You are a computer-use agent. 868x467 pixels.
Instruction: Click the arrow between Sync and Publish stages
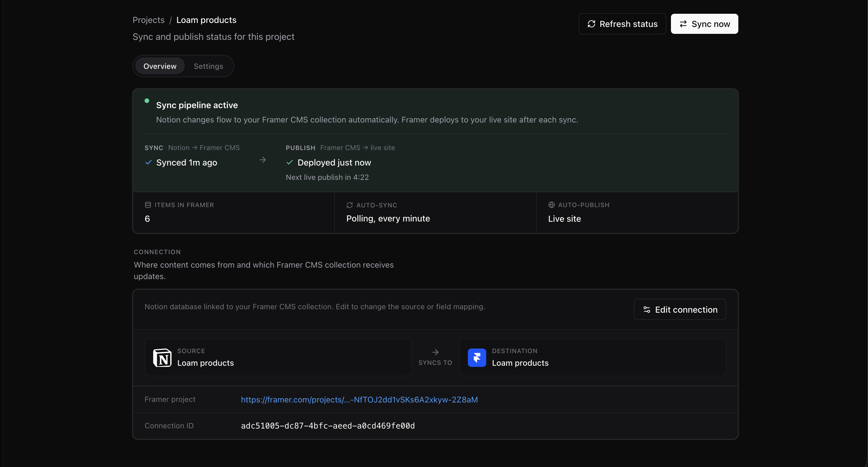click(263, 160)
